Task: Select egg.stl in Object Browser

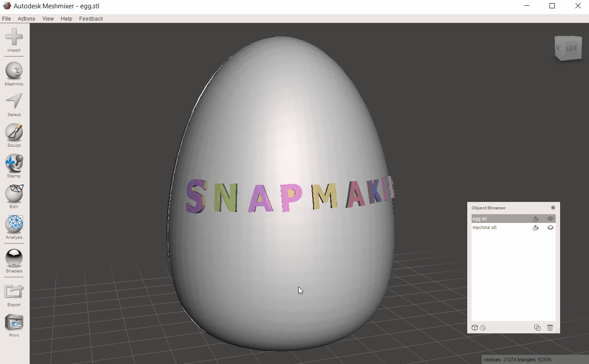Action: tap(513, 219)
